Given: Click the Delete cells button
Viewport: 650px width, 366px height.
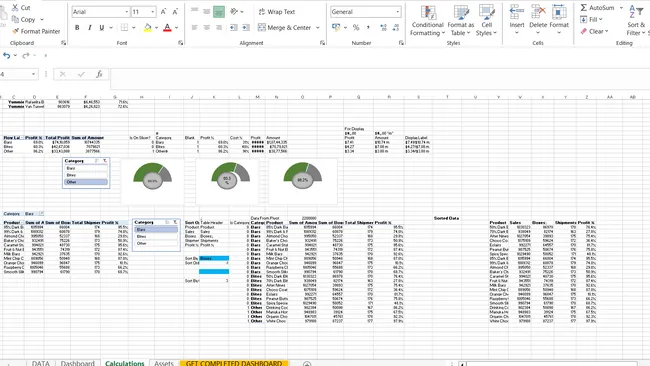Looking at the screenshot, I should pos(538,20).
